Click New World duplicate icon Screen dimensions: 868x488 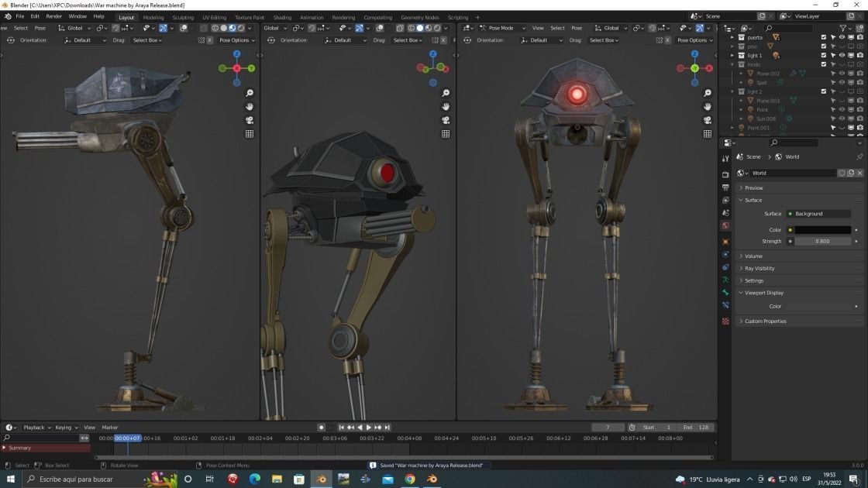851,174
